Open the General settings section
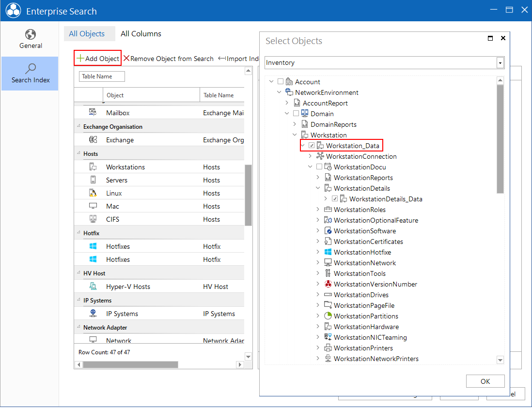The image size is (532, 408). coord(31,39)
